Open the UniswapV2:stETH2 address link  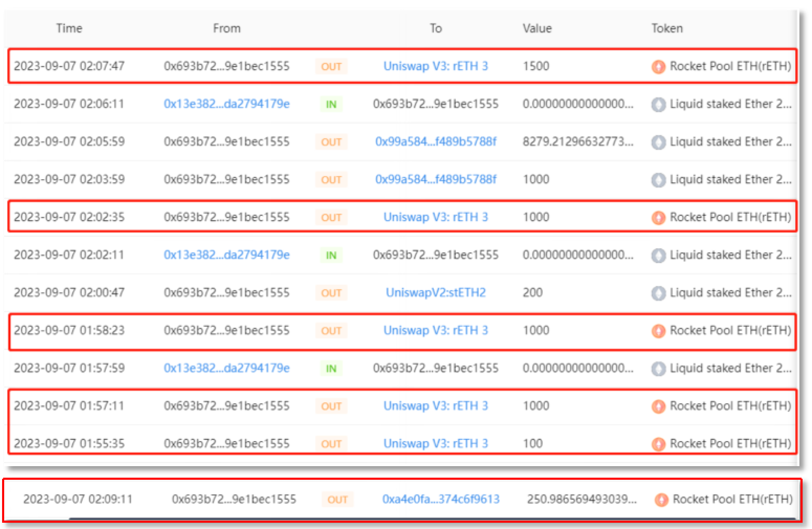tap(435, 292)
